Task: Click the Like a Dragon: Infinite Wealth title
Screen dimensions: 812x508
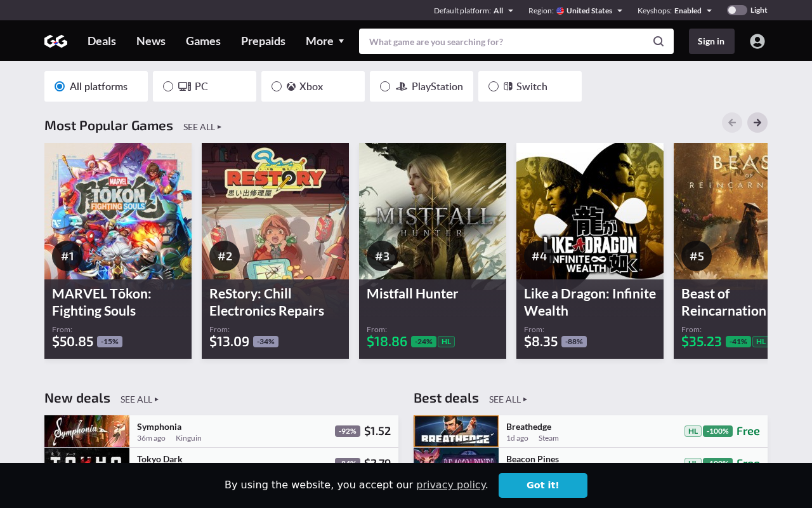Action: pos(590,302)
